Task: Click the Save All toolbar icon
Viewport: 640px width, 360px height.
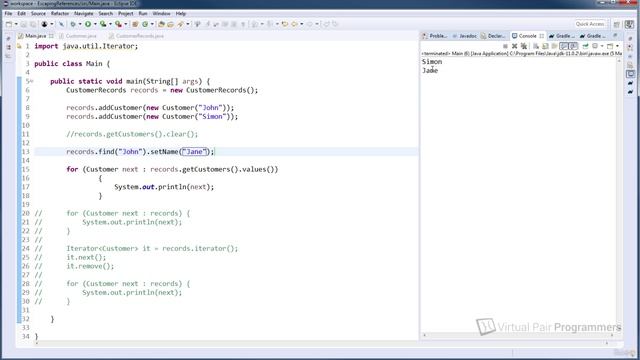Action: coord(33,24)
